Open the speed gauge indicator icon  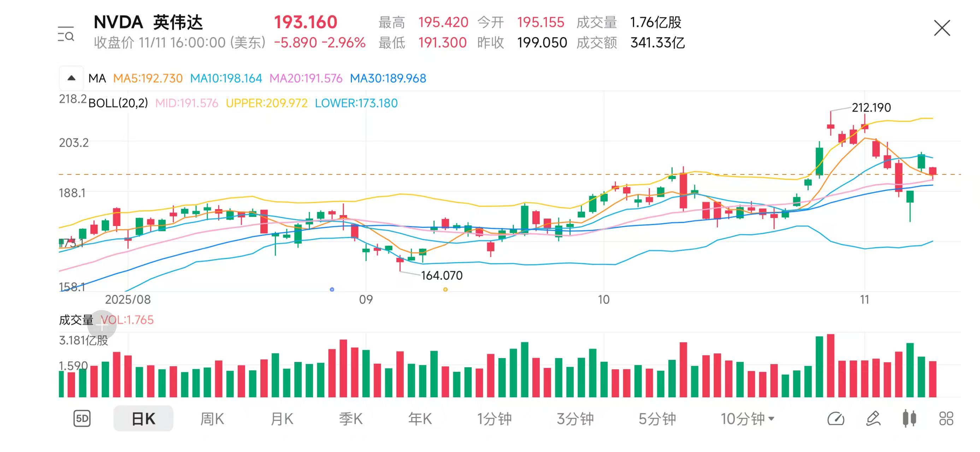click(x=836, y=418)
